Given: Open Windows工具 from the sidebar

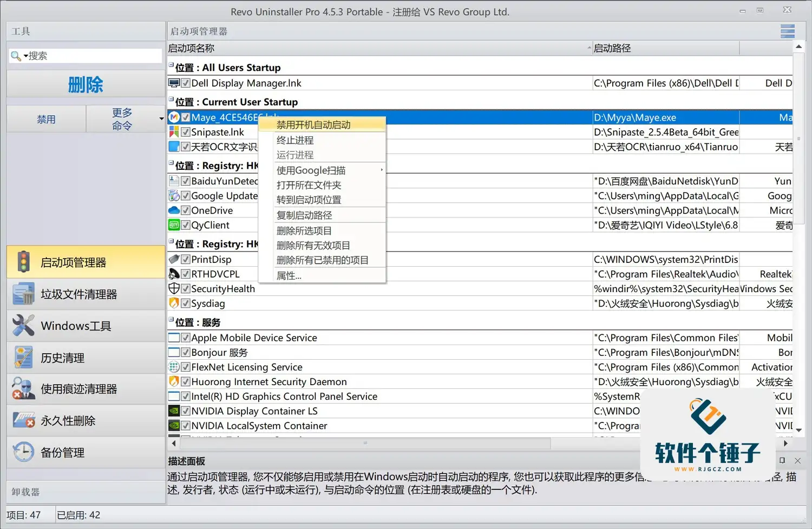Looking at the screenshot, I should click(86, 326).
